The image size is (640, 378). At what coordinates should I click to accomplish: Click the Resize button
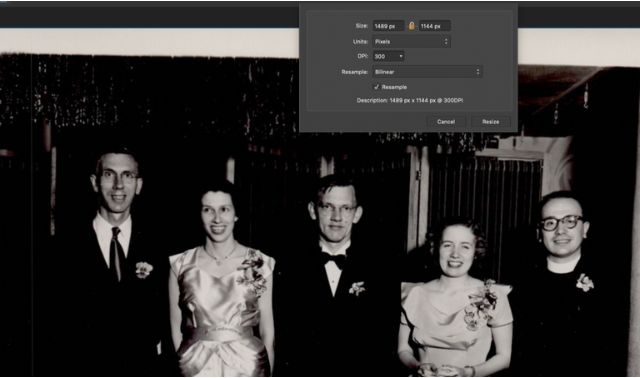[491, 122]
